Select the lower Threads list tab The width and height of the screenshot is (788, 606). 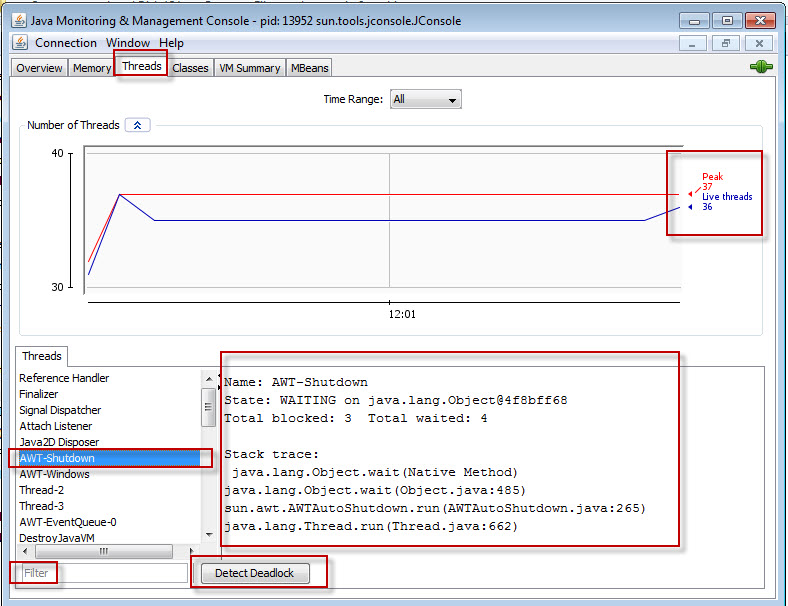click(x=42, y=356)
